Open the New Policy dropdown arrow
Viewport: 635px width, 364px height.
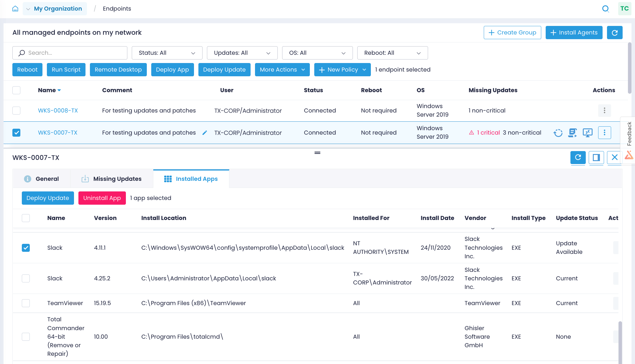point(364,70)
